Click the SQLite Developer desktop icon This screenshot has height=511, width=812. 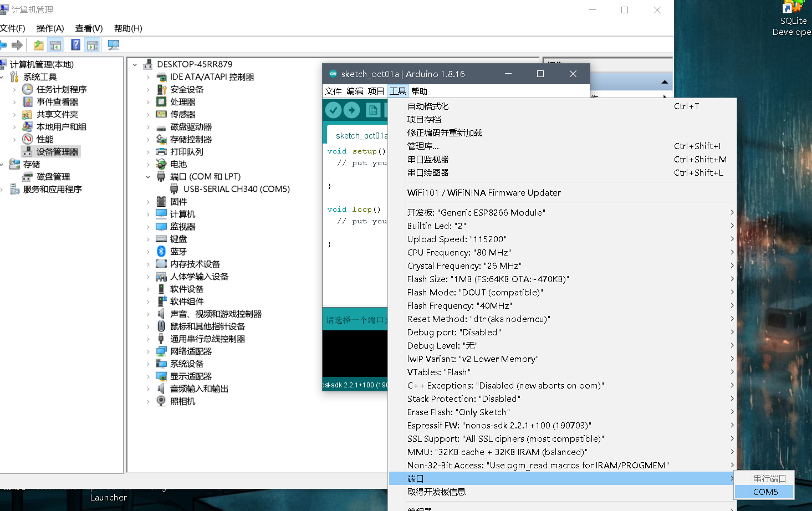click(793, 18)
